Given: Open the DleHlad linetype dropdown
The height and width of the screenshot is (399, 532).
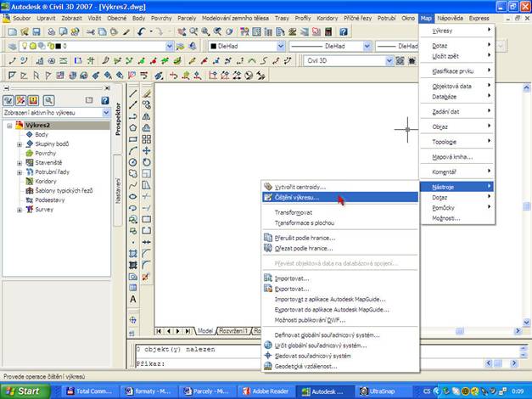Looking at the screenshot, I should click(x=367, y=46).
